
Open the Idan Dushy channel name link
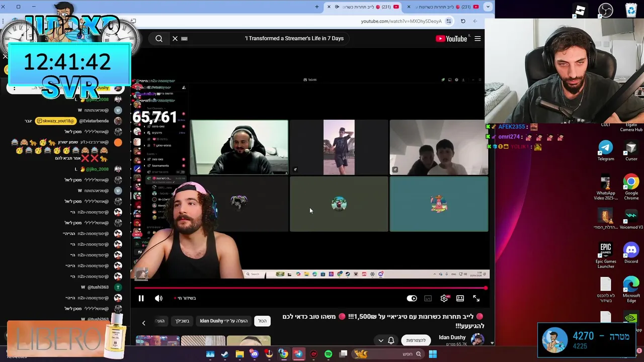pos(452,337)
